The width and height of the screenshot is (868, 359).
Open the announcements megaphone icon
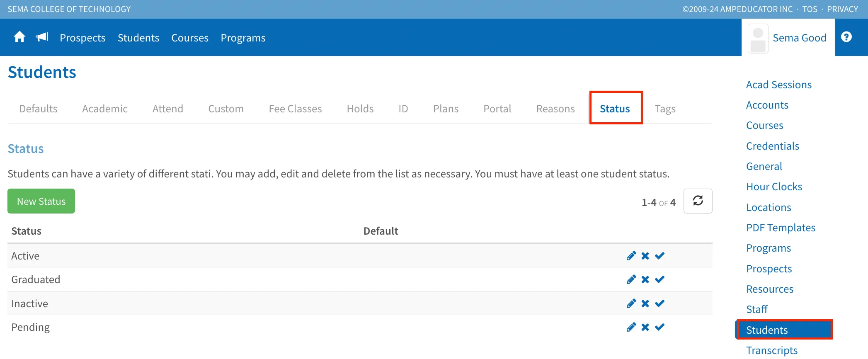point(42,37)
